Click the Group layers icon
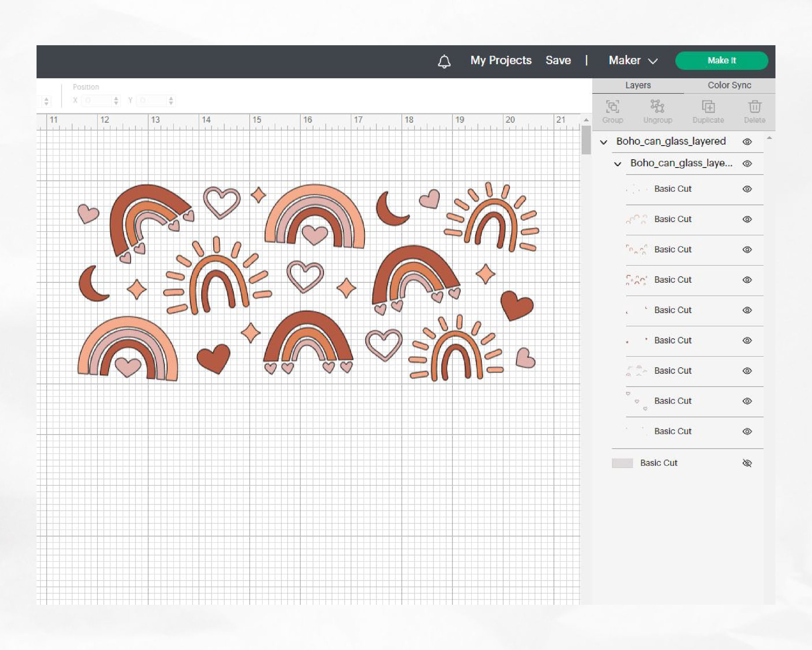This screenshot has height=650, width=812. 613,107
